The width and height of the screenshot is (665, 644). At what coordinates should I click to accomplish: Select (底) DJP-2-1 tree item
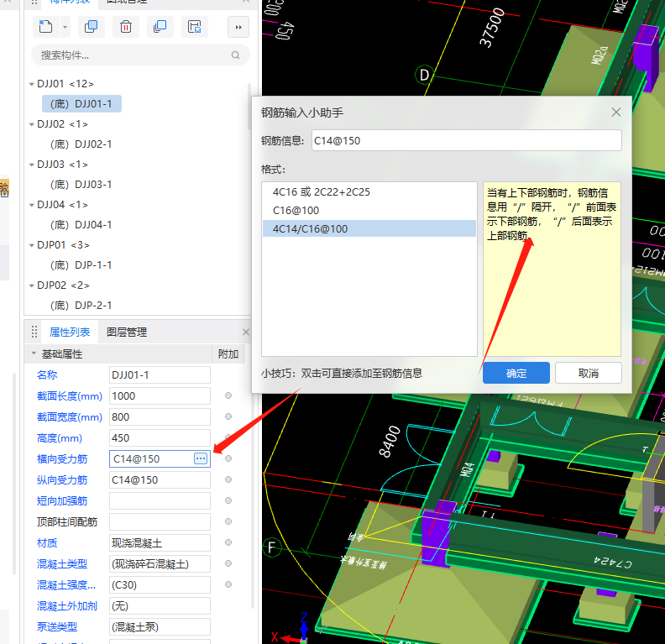tap(81, 306)
